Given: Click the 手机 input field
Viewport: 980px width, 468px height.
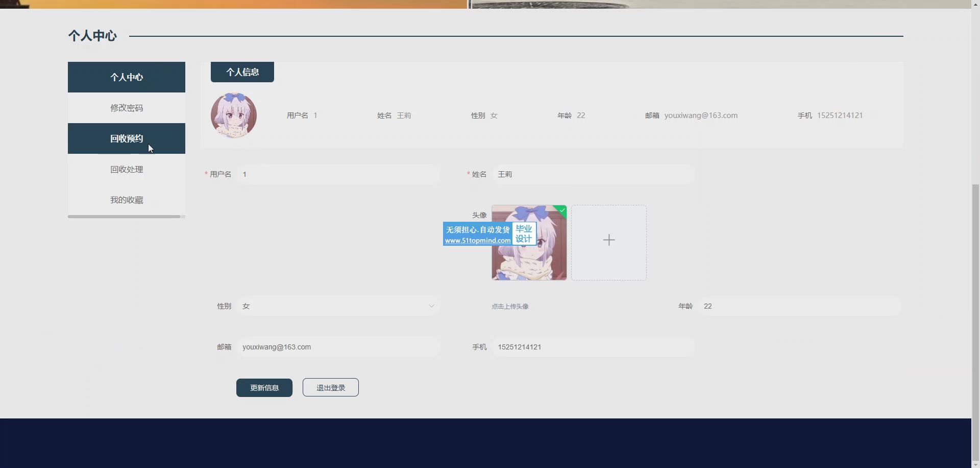Looking at the screenshot, I should (593, 347).
